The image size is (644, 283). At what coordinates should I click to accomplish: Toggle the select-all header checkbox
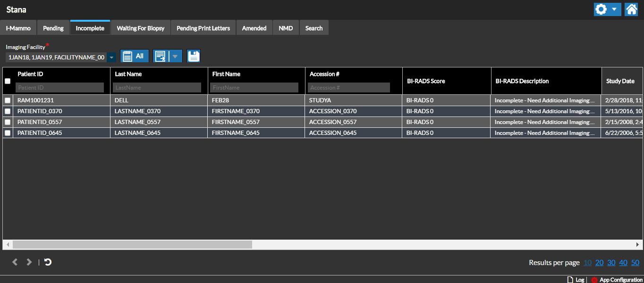click(8, 81)
